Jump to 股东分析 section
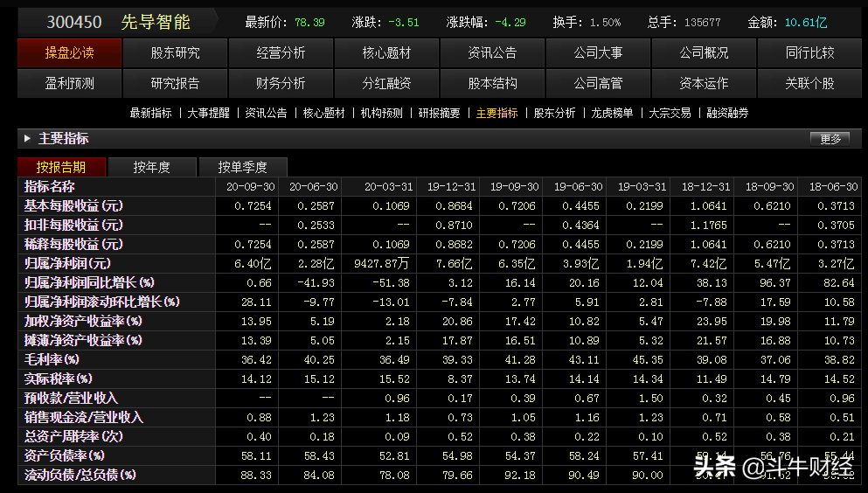 click(554, 114)
